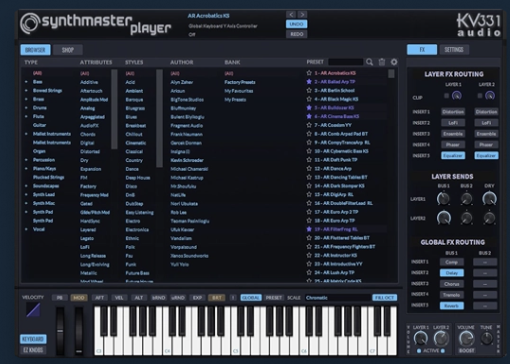Click the preset search magnifier icon
The width and height of the screenshot is (510, 364).
369,62
